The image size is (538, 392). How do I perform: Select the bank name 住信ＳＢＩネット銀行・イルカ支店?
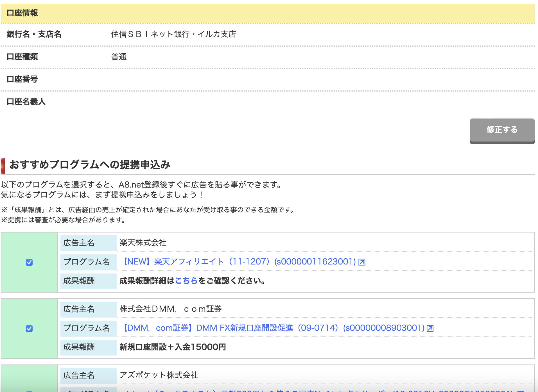pos(173,34)
